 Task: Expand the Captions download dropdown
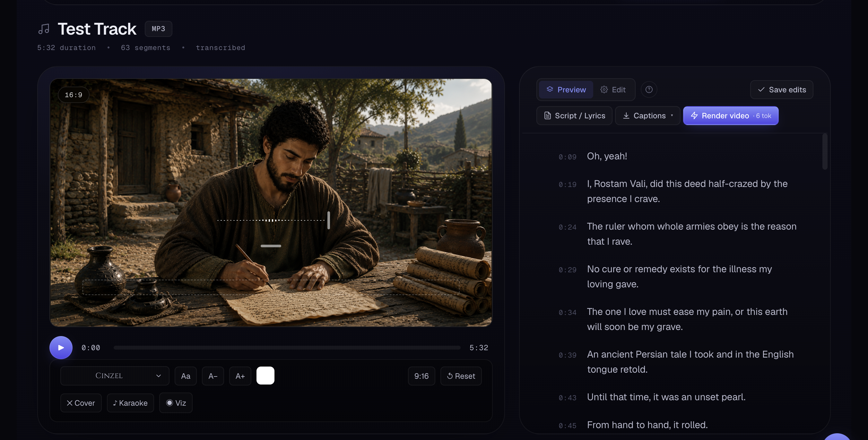pyautogui.click(x=647, y=115)
